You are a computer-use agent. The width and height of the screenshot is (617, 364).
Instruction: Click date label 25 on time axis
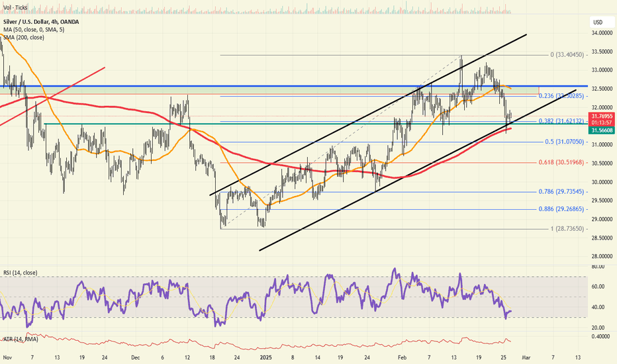pyautogui.click(x=504, y=357)
